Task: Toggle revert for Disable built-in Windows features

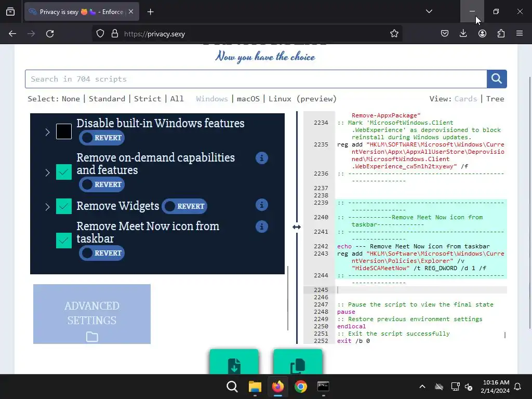Action: [x=102, y=138]
